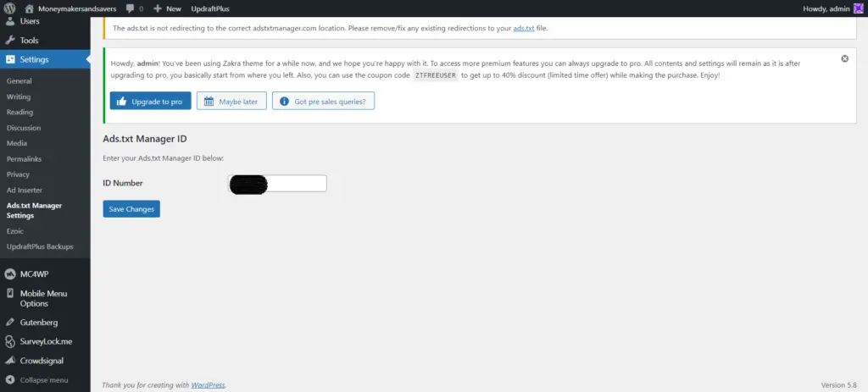Open Ads.txt Manager Settings submenu item

(x=34, y=211)
